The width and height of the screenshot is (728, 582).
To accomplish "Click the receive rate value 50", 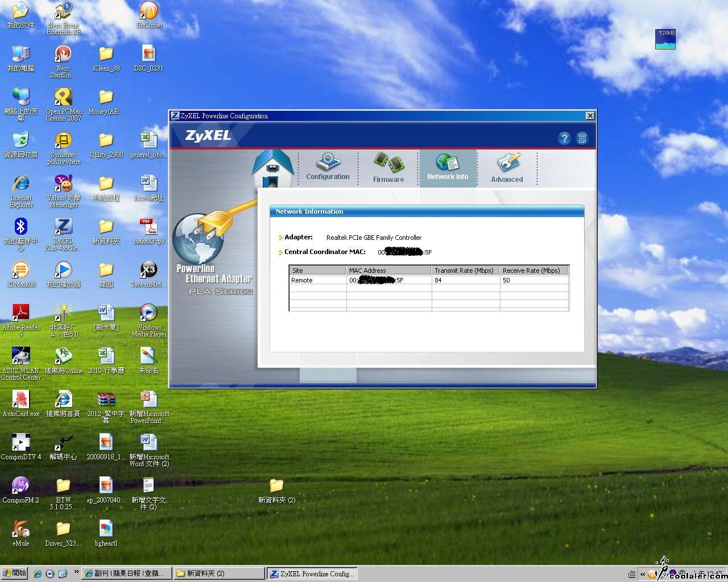I will click(x=506, y=280).
